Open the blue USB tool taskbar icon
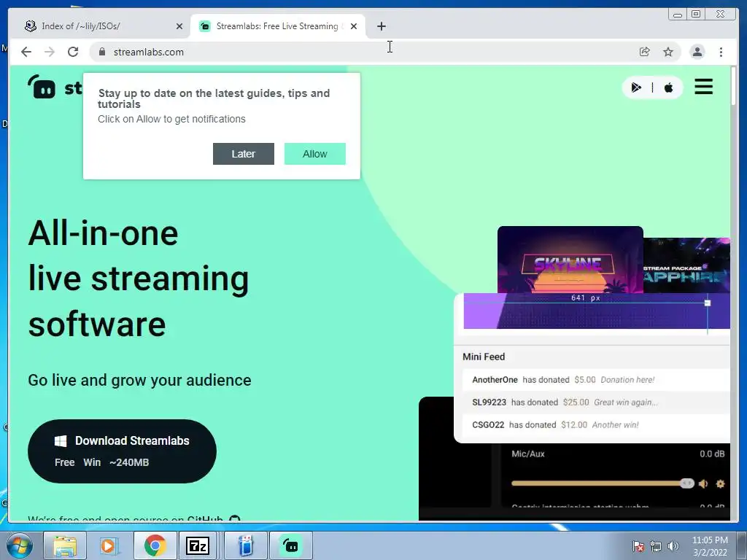The width and height of the screenshot is (747, 560). click(x=245, y=545)
